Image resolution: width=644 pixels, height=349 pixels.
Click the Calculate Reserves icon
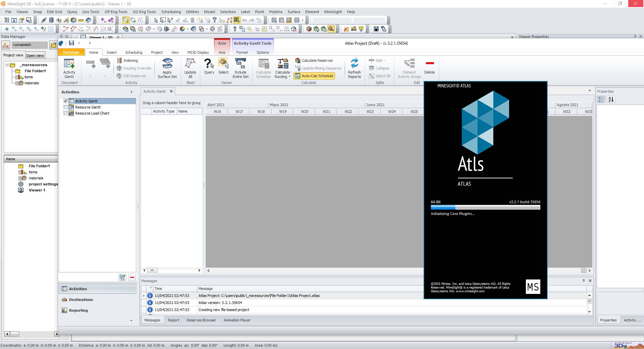point(298,60)
